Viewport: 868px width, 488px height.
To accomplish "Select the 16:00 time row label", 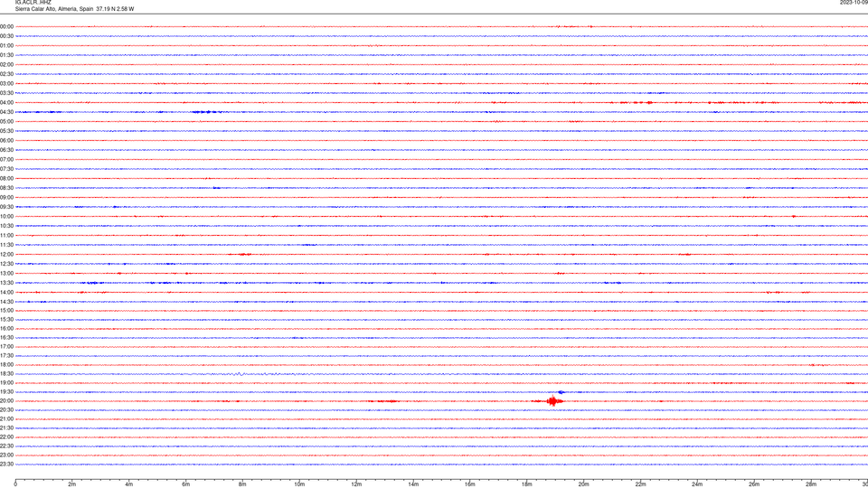I will pos(6,329).
